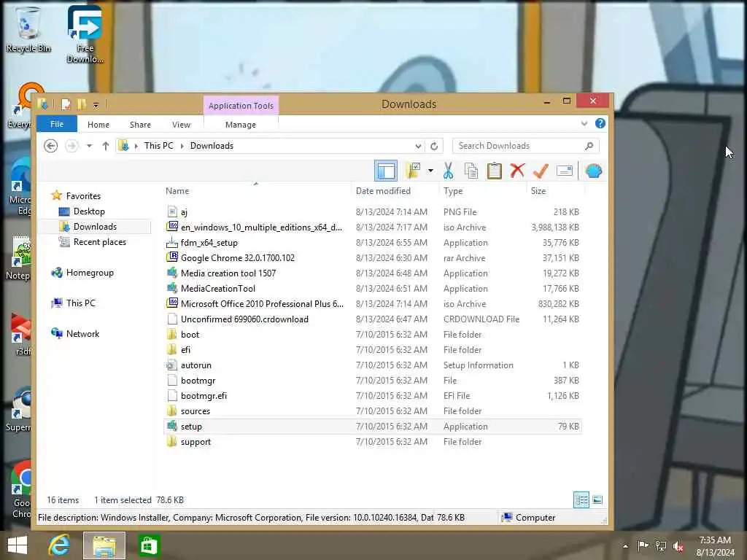This screenshot has width=747, height=560.
Task: Click the Forward navigation arrow
Action: (x=71, y=146)
